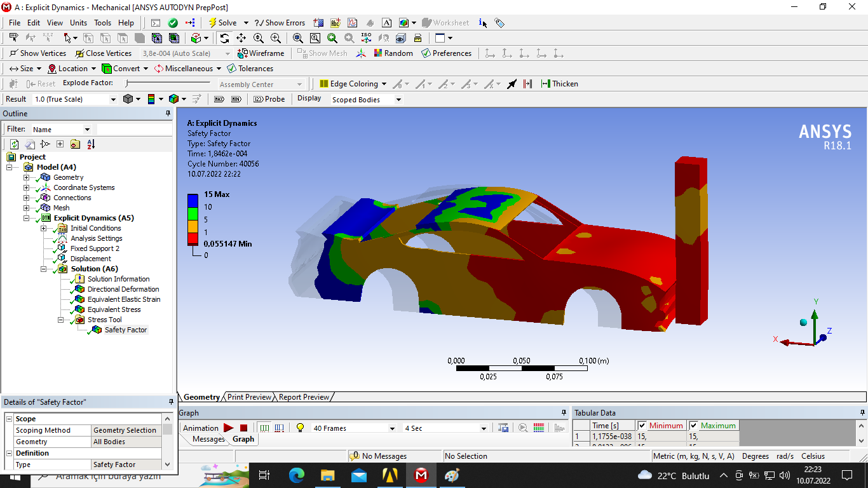Click the Mail taskbar icon
The height and width of the screenshot is (488, 868).
(x=359, y=475)
